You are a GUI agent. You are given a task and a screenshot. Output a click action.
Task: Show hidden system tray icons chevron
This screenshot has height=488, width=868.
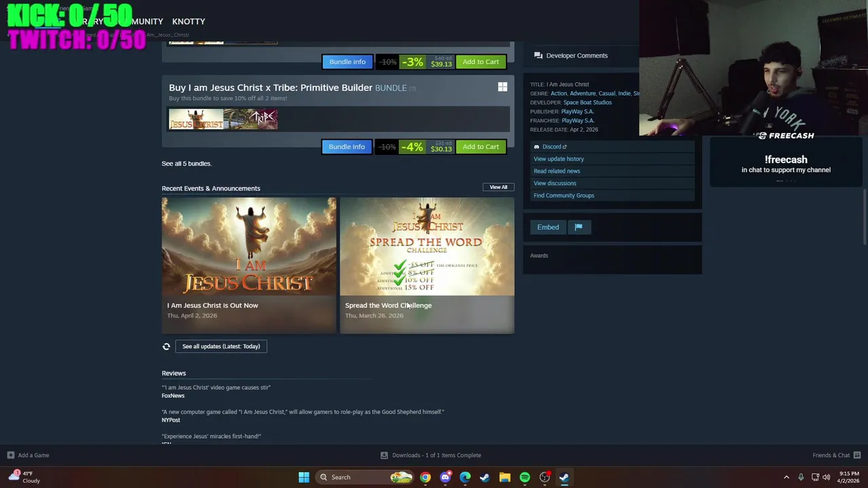click(787, 477)
